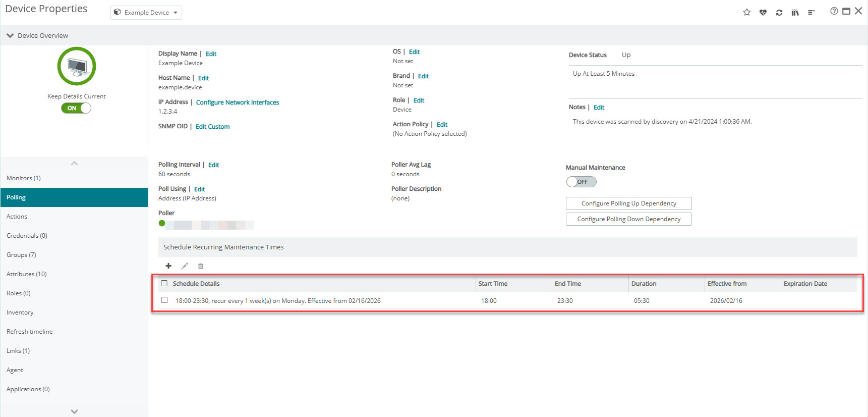
Task: Edit the Display Name
Action: pos(211,54)
